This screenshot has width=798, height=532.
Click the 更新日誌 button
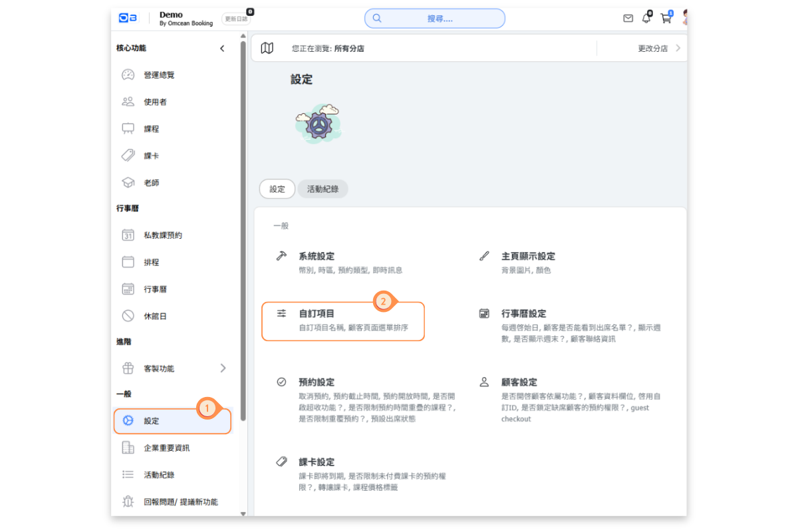[235, 19]
